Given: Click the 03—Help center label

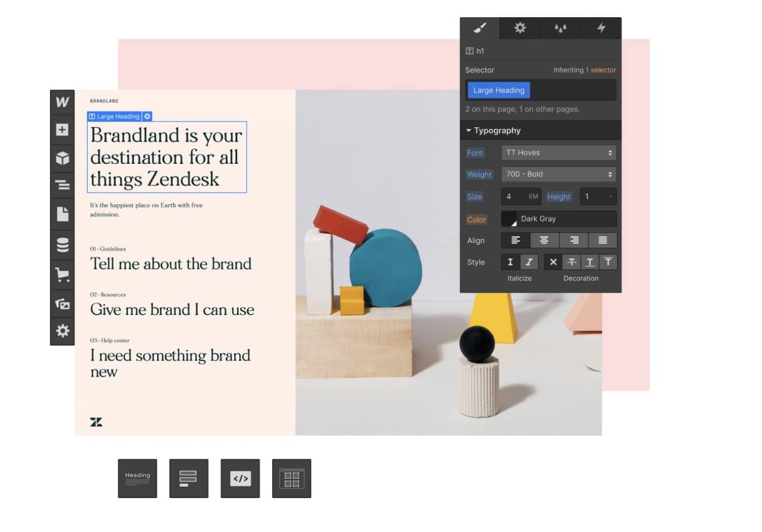Looking at the screenshot, I should click(110, 340).
